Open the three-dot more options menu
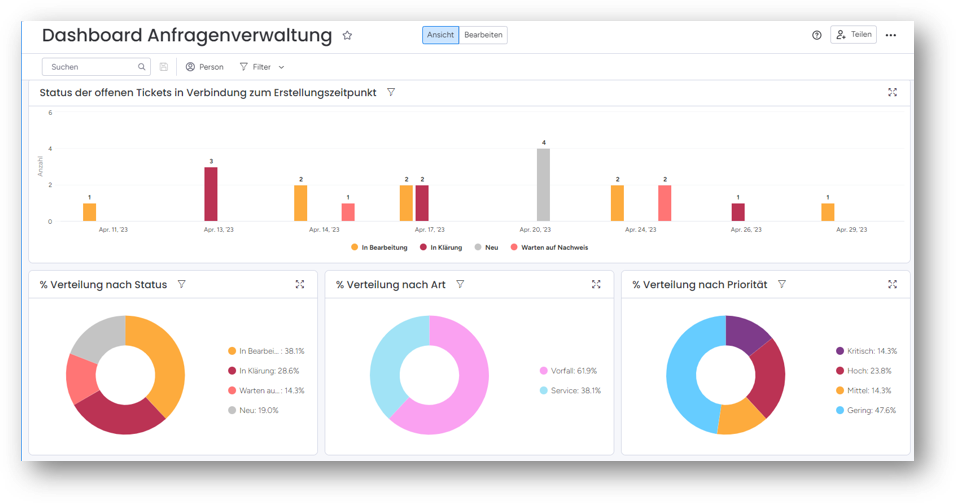Image resolution: width=956 pixels, height=503 pixels. (x=891, y=35)
